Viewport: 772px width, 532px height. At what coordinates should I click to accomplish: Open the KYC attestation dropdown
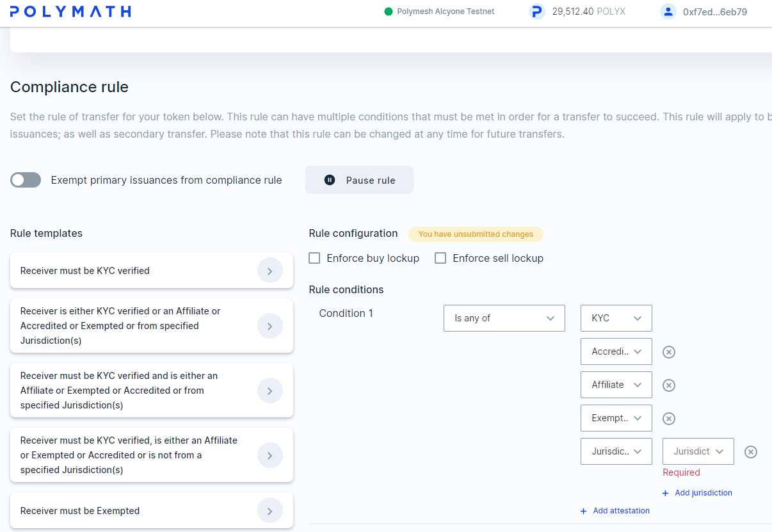coord(616,318)
